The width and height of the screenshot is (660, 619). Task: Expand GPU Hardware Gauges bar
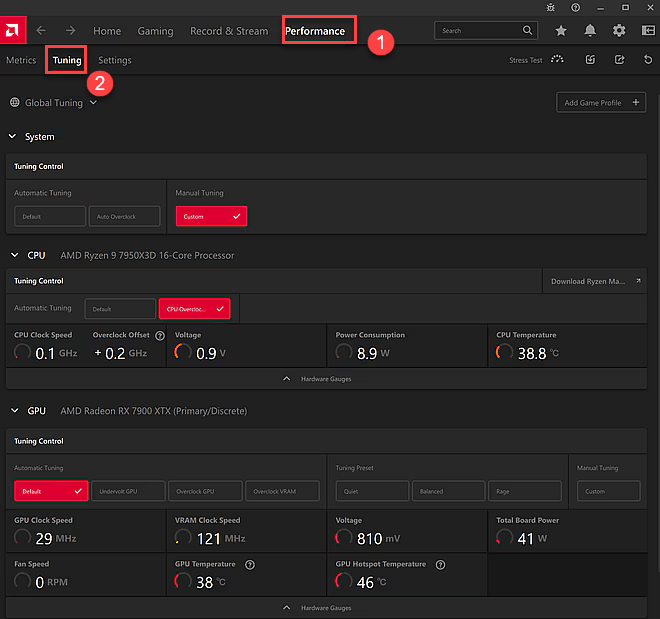coord(326,608)
